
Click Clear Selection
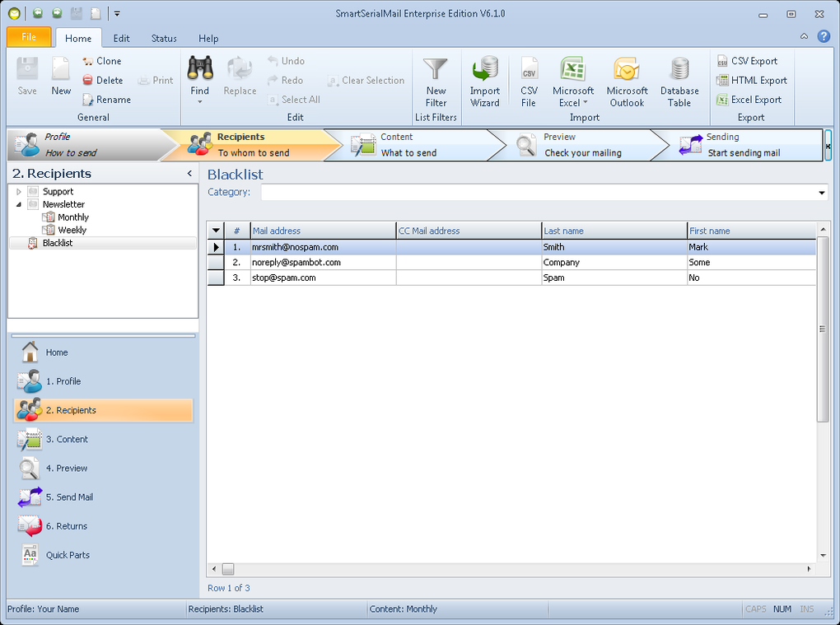[x=366, y=81]
